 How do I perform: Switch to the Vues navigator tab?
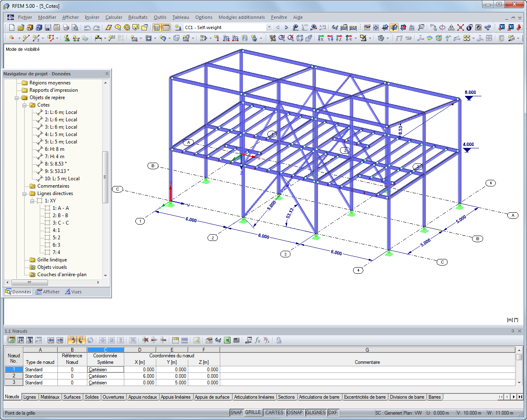(x=73, y=292)
